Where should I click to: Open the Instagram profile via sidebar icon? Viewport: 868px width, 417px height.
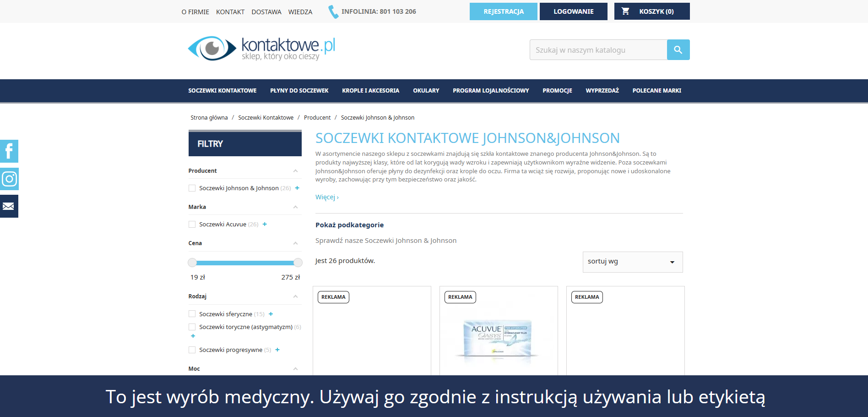click(9, 179)
